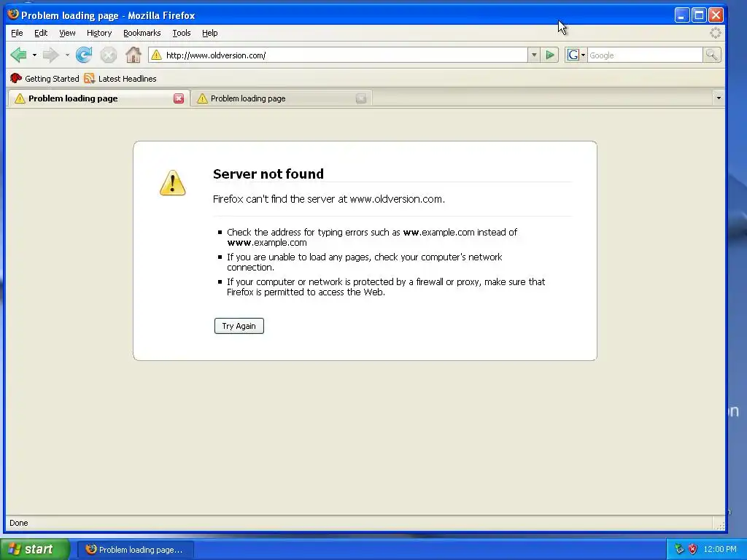
Task: Click the warning icon in the address bar
Action: pos(156,55)
